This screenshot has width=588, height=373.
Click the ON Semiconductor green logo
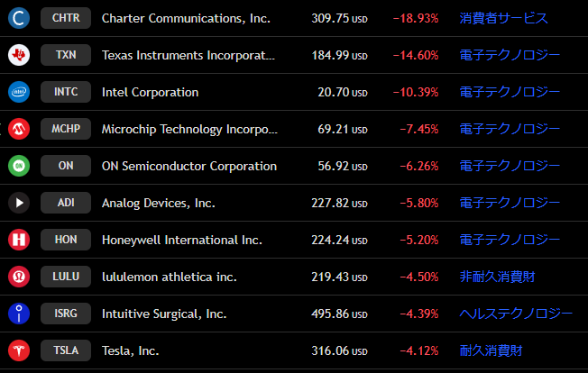click(x=19, y=166)
